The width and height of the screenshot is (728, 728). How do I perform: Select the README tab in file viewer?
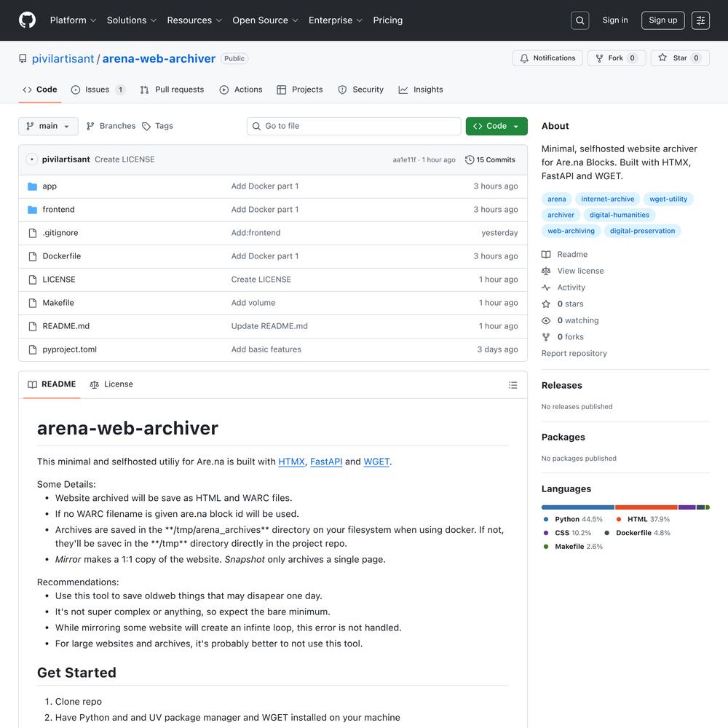click(x=52, y=384)
